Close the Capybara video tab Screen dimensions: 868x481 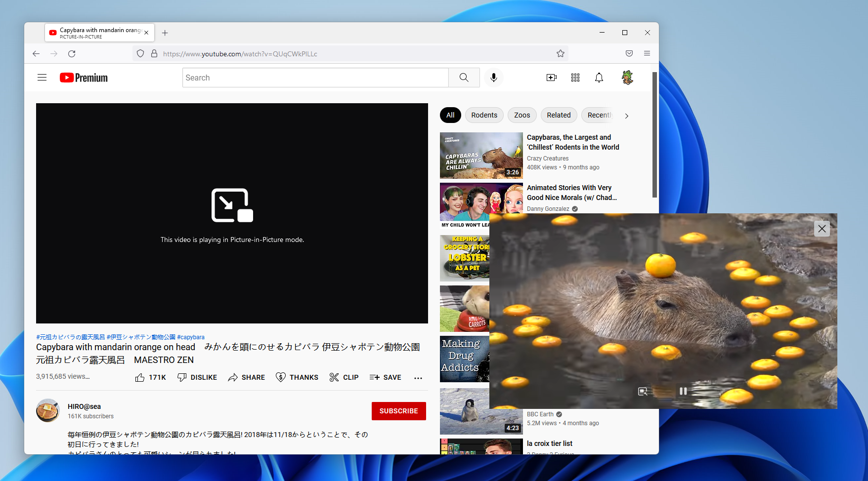click(146, 33)
